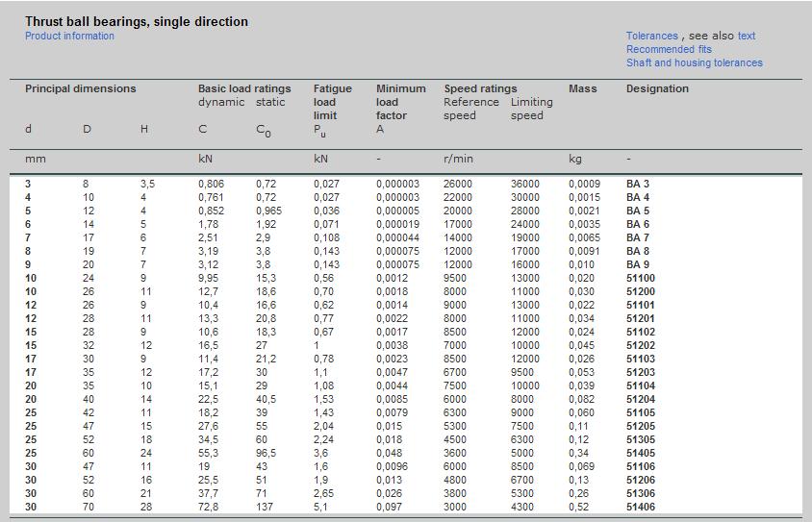Open designation BA 7
Screen dimensions: 812x522
pos(637,238)
